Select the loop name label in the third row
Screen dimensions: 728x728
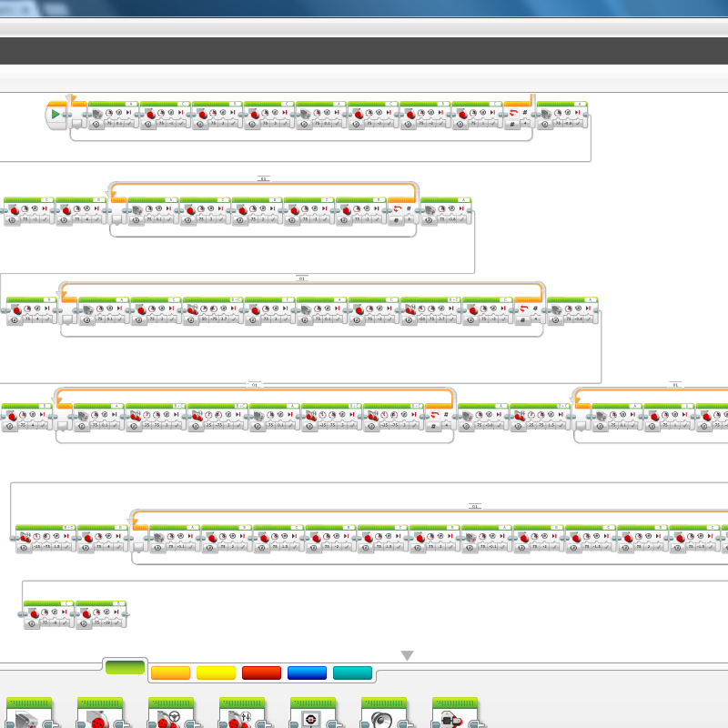[302, 278]
